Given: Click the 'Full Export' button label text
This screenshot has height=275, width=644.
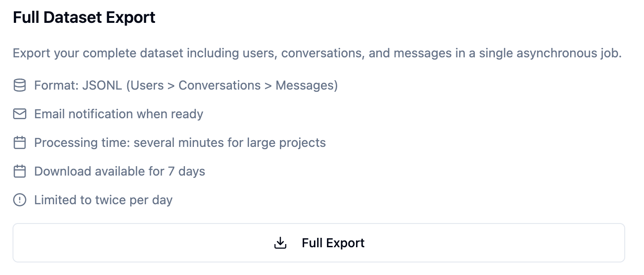Looking at the screenshot, I should [x=333, y=243].
